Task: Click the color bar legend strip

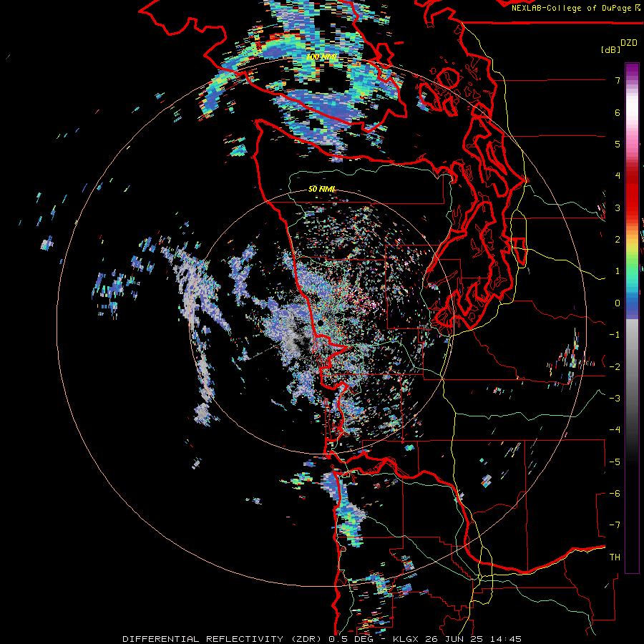Action: (632, 318)
